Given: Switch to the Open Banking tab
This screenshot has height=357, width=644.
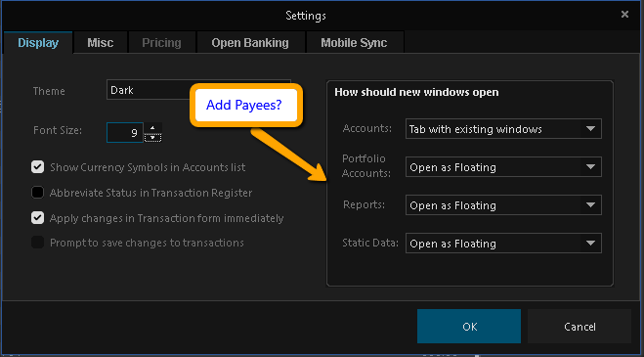Looking at the screenshot, I should (x=250, y=43).
